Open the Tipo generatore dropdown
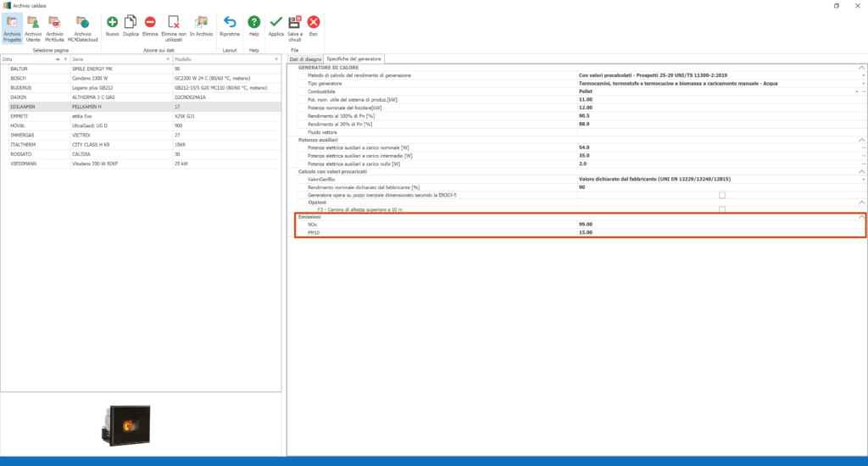 (864, 83)
